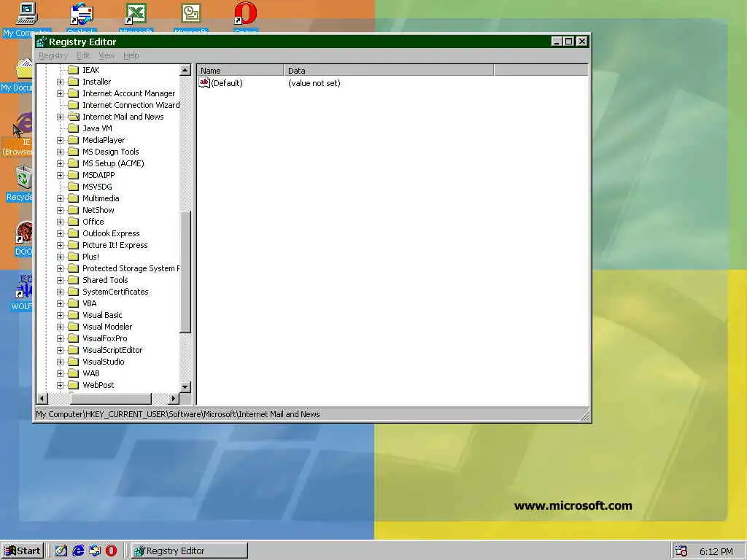This screenshot has height=560, width=747.
Task: Expand the Outlook Express key
Action: (60, 233)
